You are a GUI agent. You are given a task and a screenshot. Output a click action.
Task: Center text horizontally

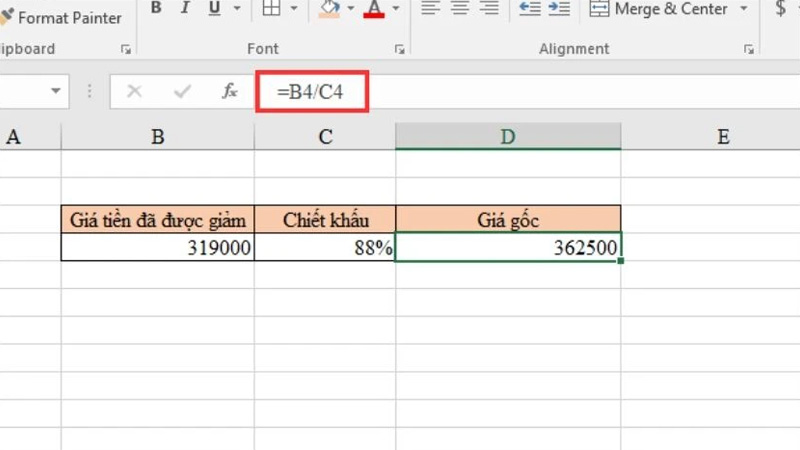[460, 8]
